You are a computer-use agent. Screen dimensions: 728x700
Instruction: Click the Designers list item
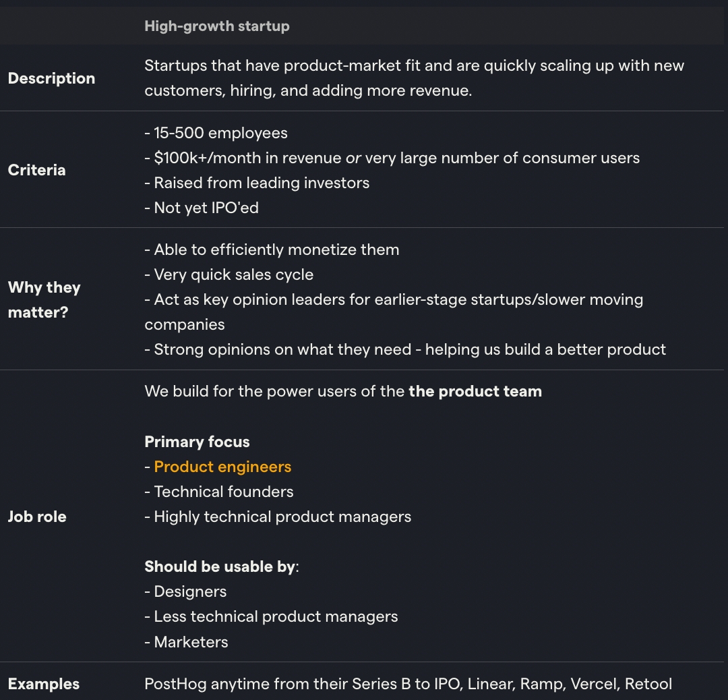[x=190, y=591]
